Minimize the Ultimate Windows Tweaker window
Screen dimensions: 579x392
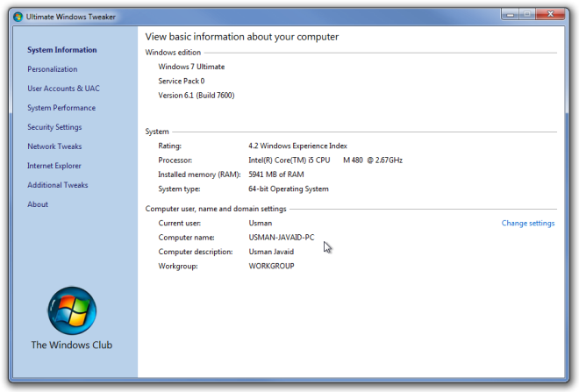[x=511, y=14]
